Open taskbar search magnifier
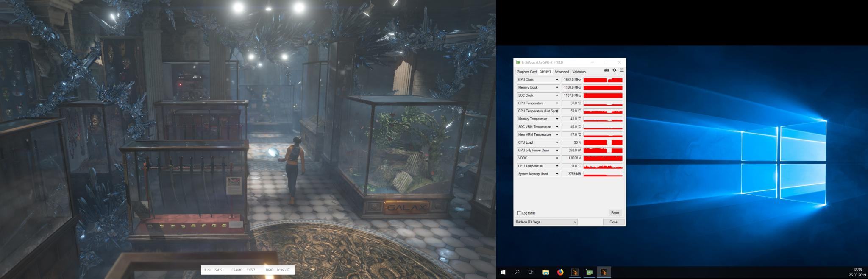Image resolution: width=868 pixels, height=279 pixels. click(x=517, y=272)
